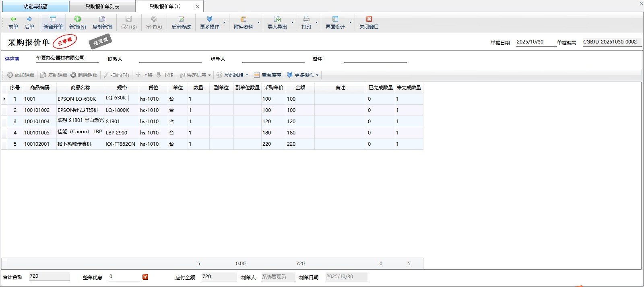The image size is (644, 287).
Task: Click the 单据日期 date field
Action: (x=536, y=42)
